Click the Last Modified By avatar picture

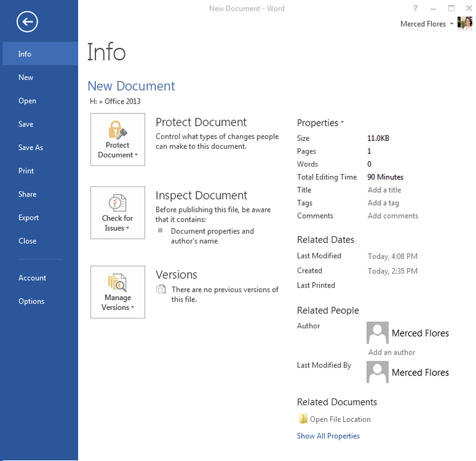[377, 372]
